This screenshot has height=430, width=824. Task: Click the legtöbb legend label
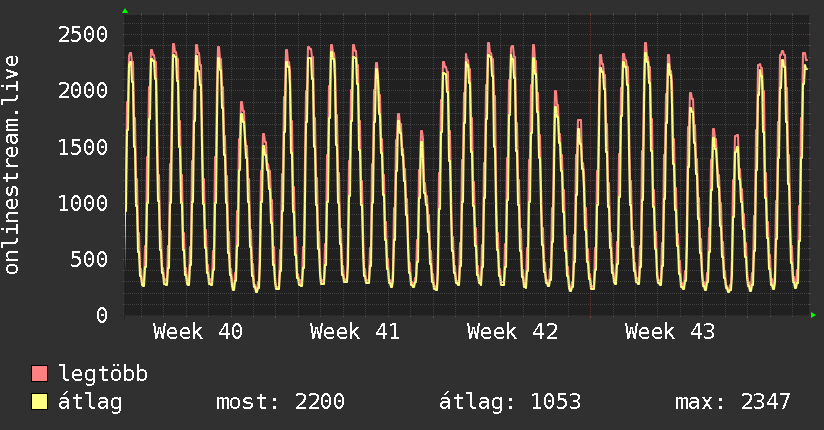pyautogui.click(x=103, y=374)
